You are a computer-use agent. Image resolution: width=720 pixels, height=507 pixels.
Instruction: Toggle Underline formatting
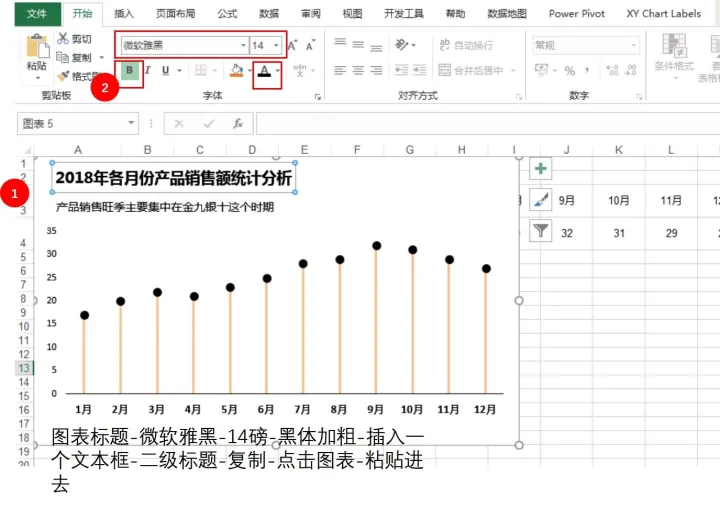(x=166, y=71)
